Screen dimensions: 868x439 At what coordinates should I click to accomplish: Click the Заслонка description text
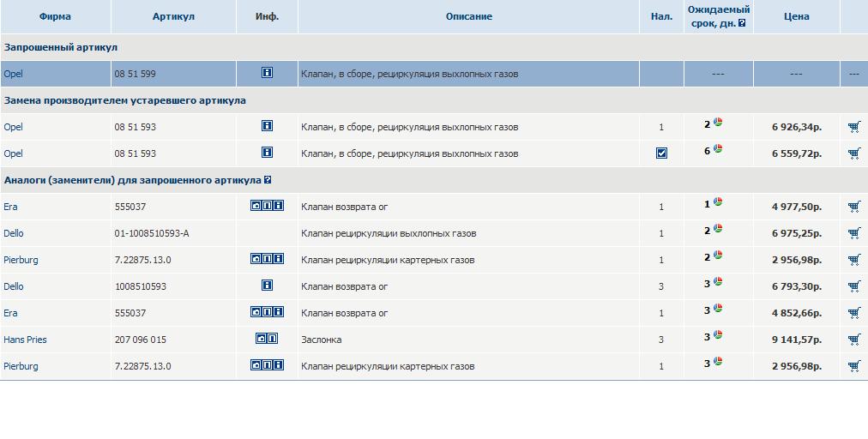pyautogui.click(x=321, y=340)
